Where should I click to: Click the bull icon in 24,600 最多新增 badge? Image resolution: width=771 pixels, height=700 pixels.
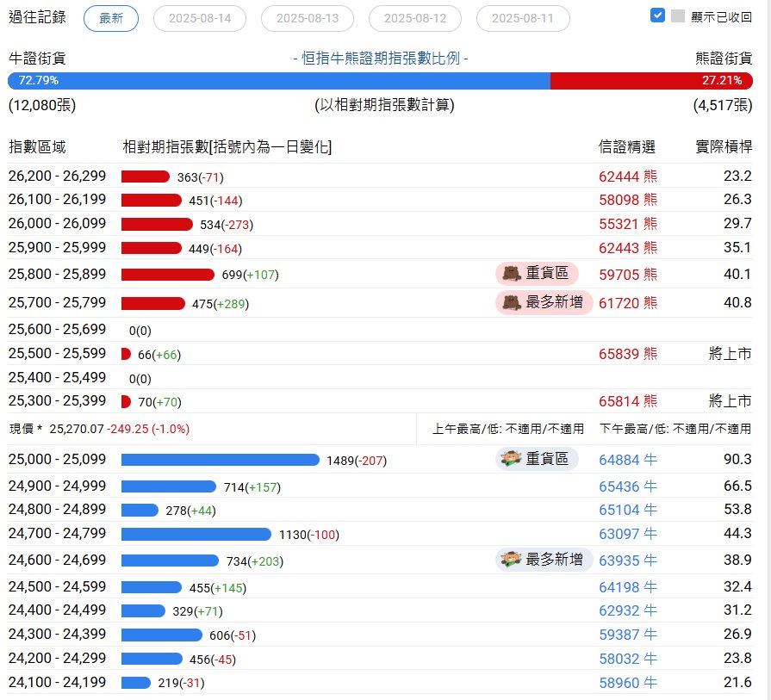(512, 559)
